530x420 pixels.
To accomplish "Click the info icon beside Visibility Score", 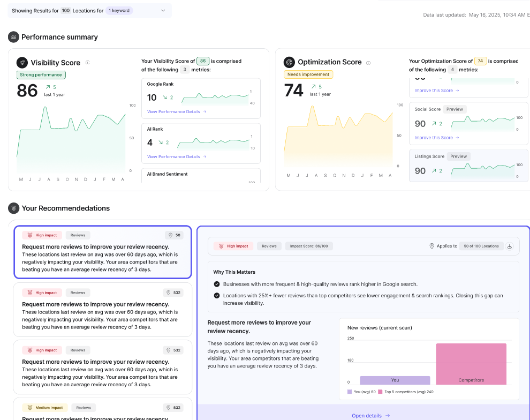I will pos(88,63).
